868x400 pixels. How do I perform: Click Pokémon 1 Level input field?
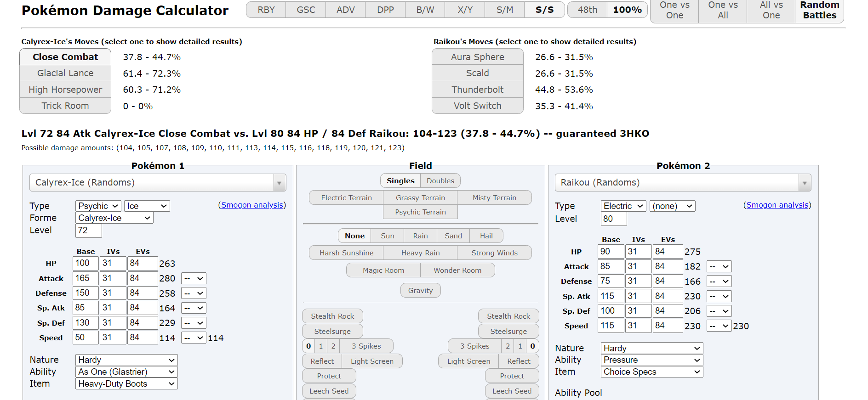click(88, 231)
